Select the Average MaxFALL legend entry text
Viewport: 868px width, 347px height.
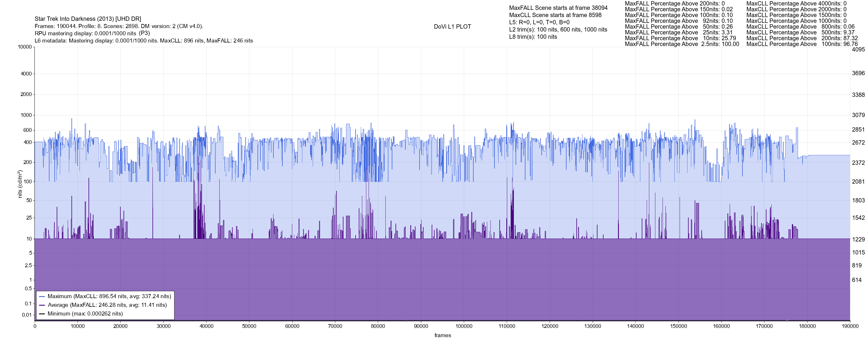click(x=107, y=305)
